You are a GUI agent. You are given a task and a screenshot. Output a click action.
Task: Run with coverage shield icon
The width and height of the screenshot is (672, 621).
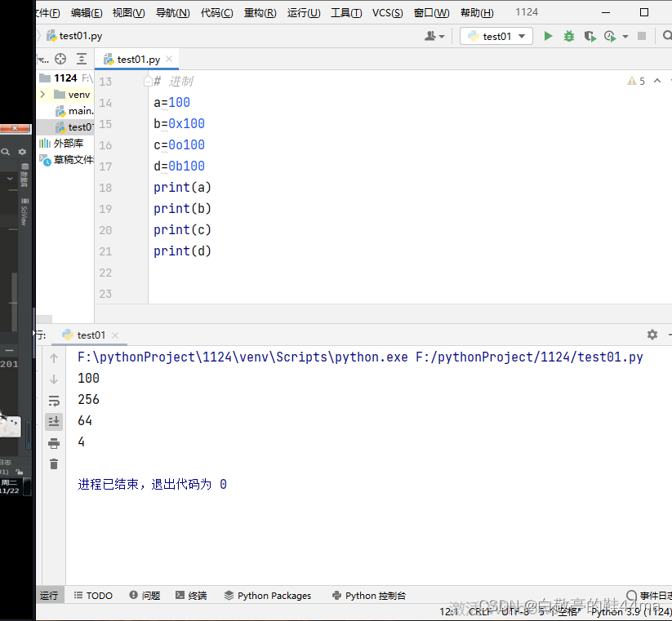590,37
